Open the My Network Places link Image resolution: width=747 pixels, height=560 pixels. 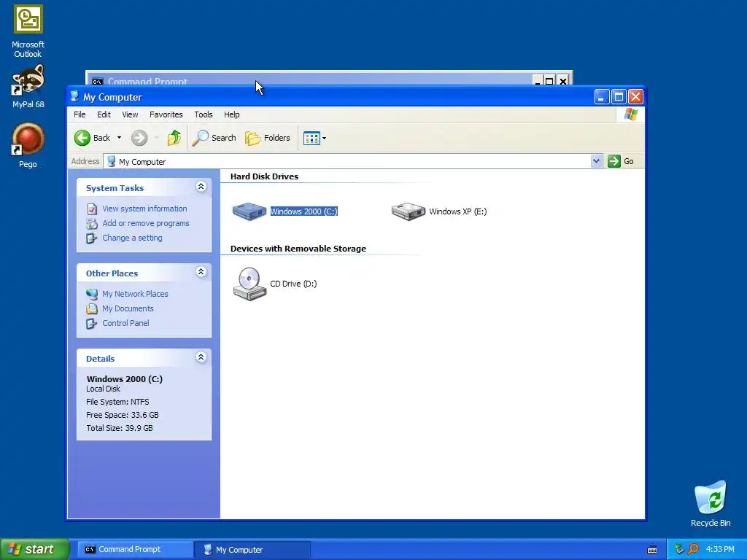click(x=135, y=295)
